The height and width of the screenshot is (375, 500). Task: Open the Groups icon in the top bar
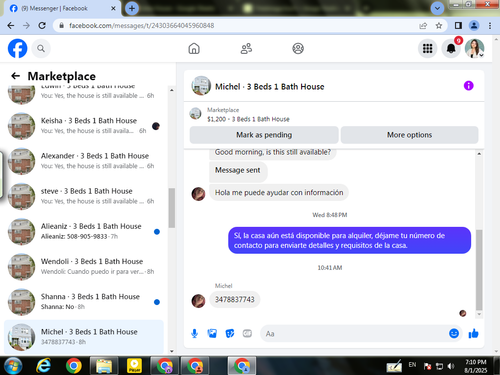click(x=298, y=49)
